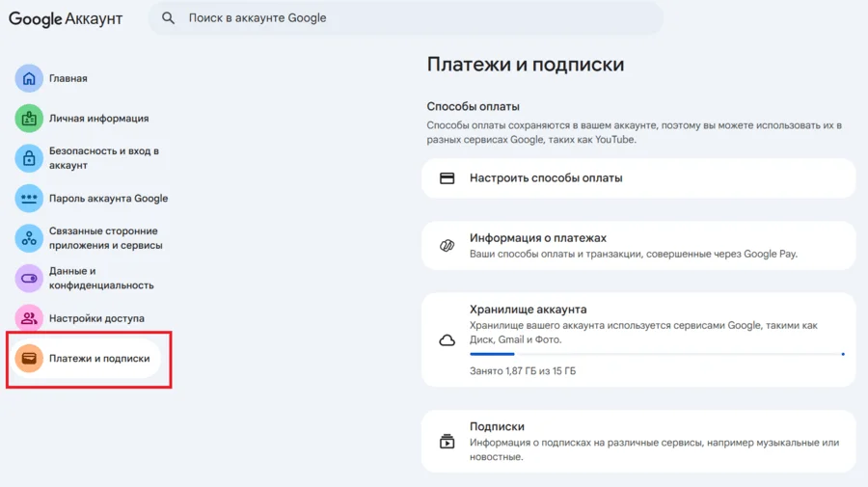The height and width of the screenshot is (487, 868).
Task: Open Информация о платежах card
Action: [x=638, y=245]
